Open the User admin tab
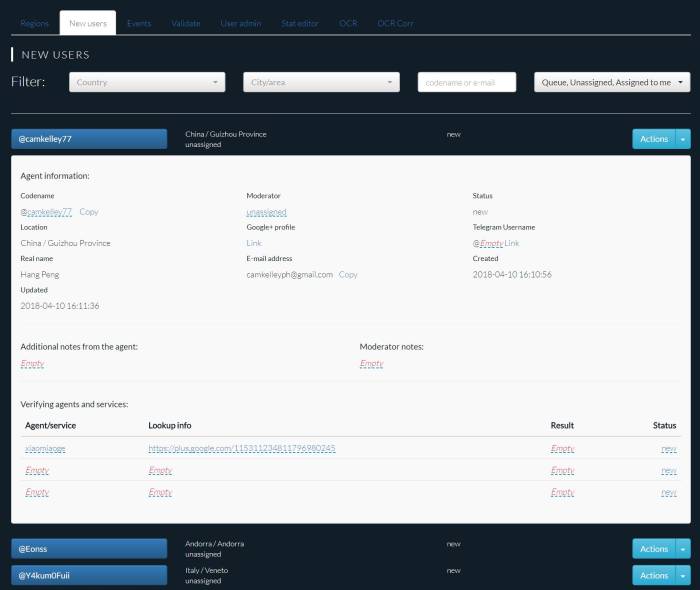700x590 pixels. [241, 23]
